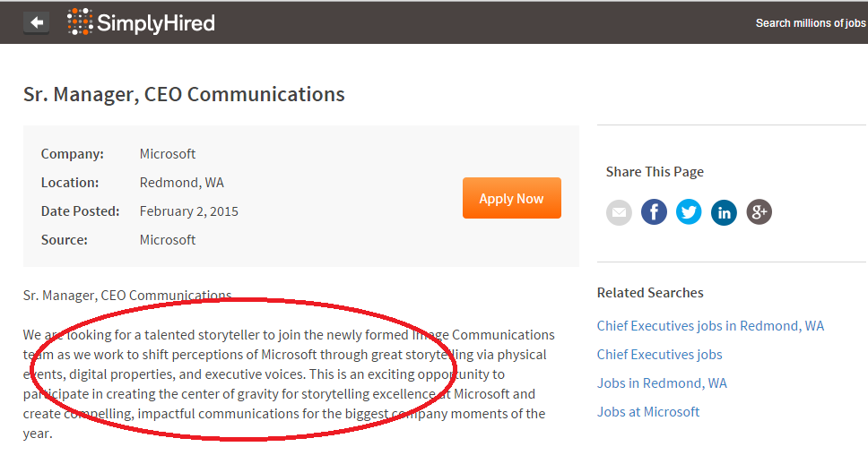Click the February 2, 2015 posted date
This screenshot has width=868, height=464.
tap(189, 211)
